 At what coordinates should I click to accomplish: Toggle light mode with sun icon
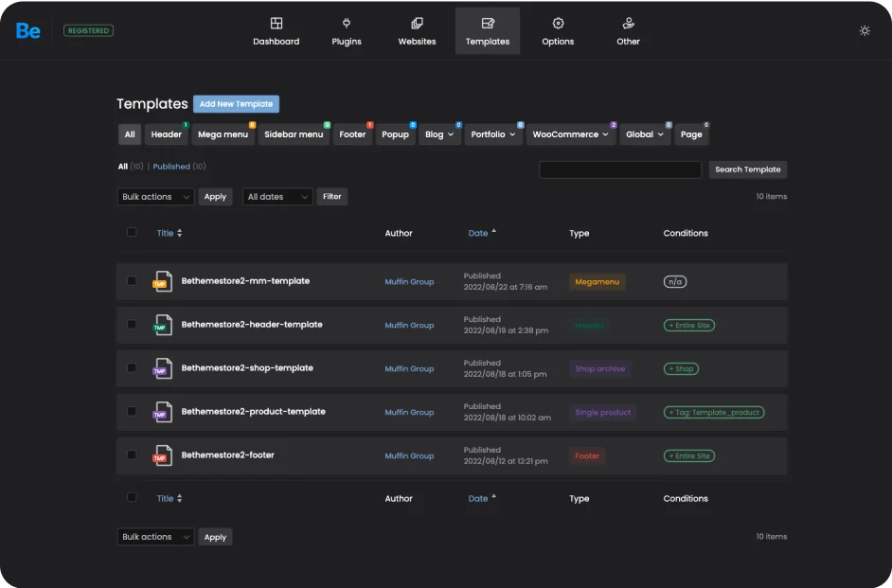click(865, 31)
